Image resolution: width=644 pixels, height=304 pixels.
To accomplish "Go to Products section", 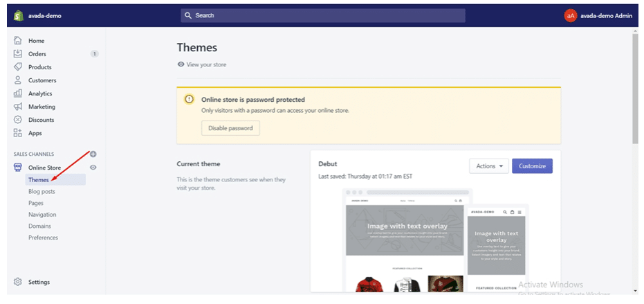I will pyautogui.click(x=40, y=67).
